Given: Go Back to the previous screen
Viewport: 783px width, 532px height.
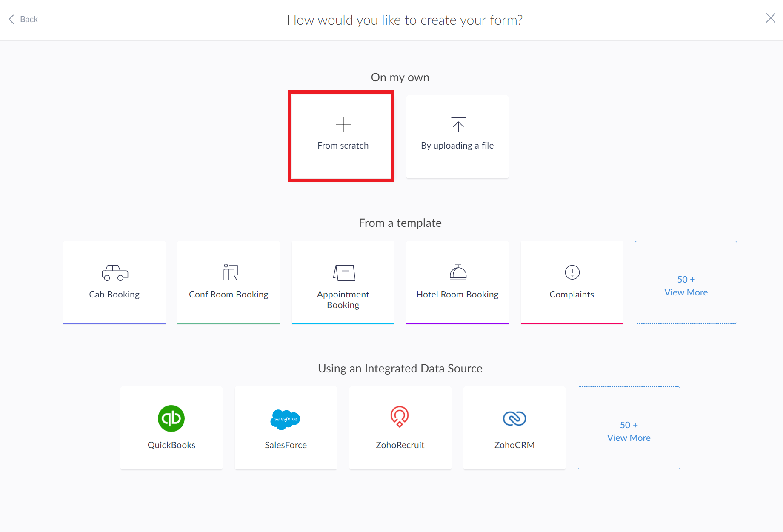Looking at the screenshot, I should 23,19.
